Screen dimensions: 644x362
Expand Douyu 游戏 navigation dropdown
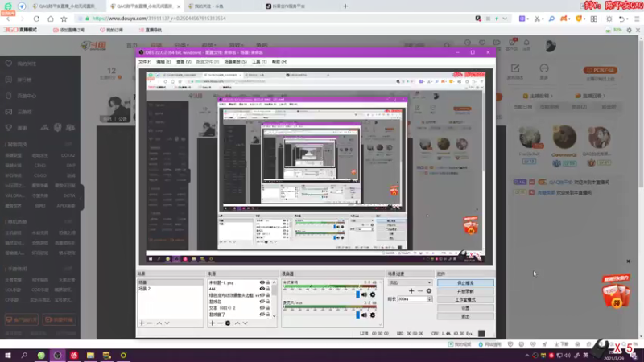pyautogui.click(x=236, y=45)
